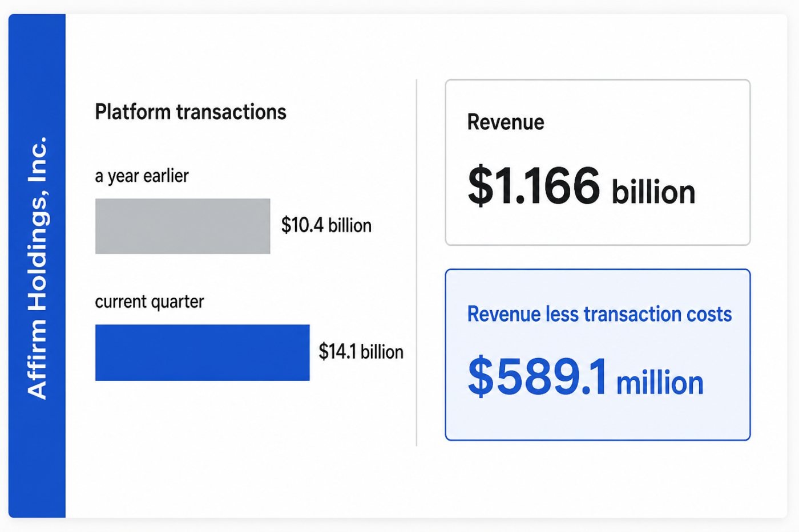Viewport: 799px width, 532px height.
Task: Click the blue current quarter bar
Action: pyautogui.click(x=203, y=352)
